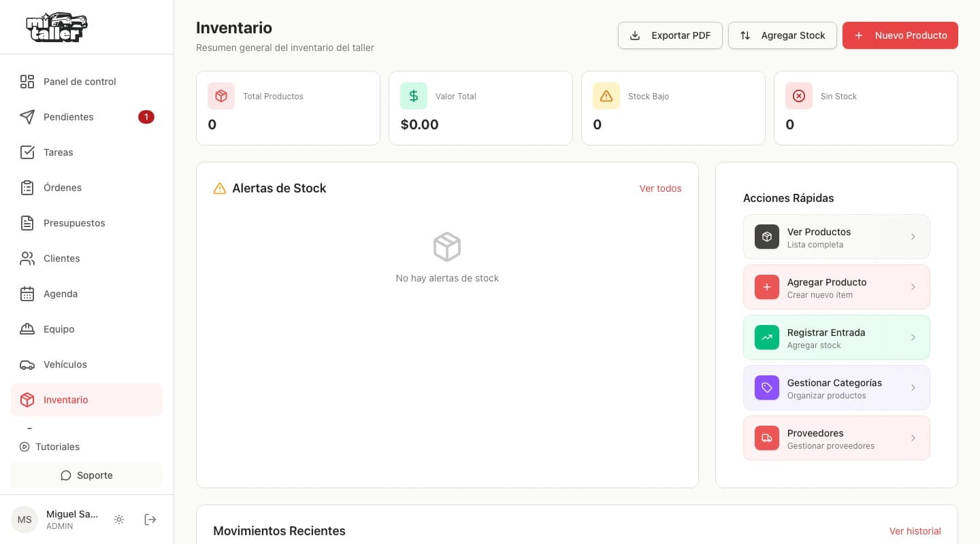Click the Pendientes paper plane icon

pyautogui.click(x=27, y=117)
